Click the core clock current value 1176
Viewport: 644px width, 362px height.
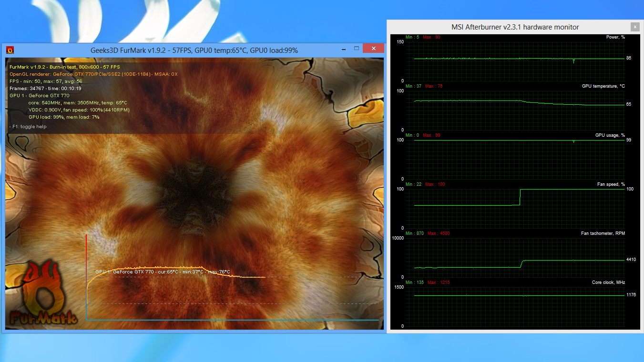[x=631, y=295]
